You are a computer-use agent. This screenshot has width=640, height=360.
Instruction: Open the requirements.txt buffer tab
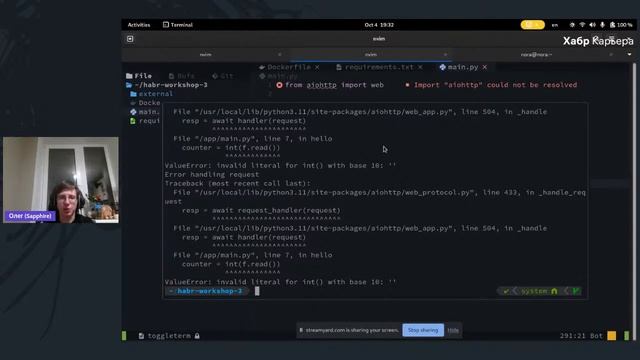click(x=379, y=67)
